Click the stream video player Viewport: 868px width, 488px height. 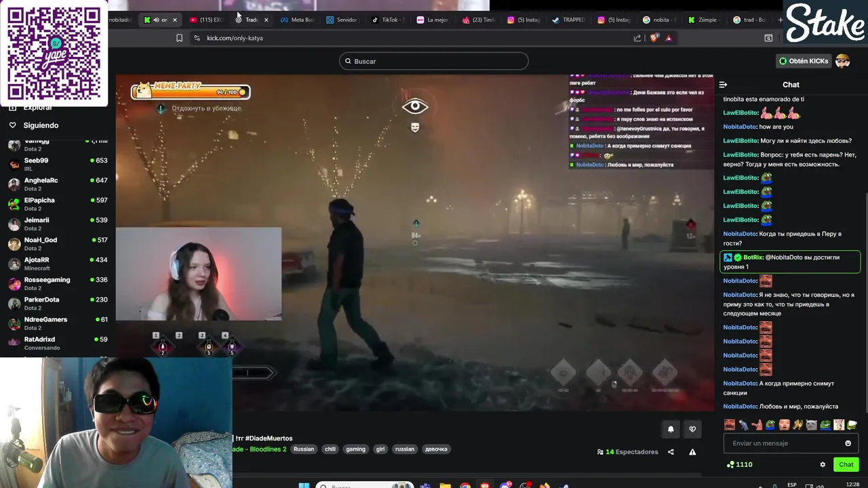414,243
